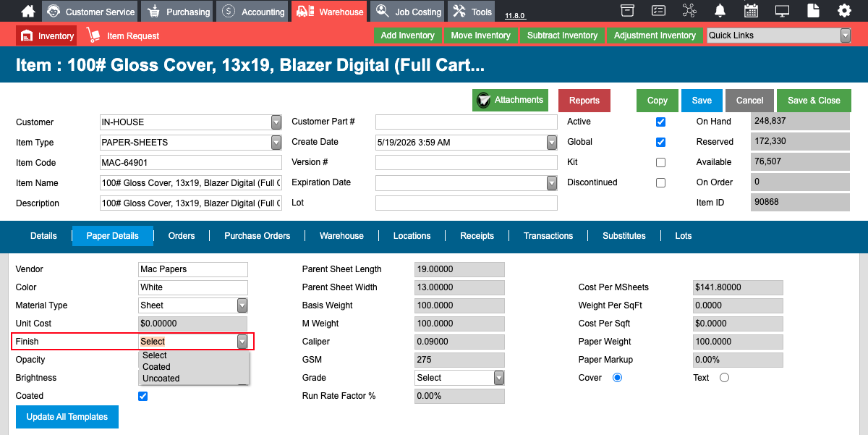Open the Grade dropdown

point(459,378)
